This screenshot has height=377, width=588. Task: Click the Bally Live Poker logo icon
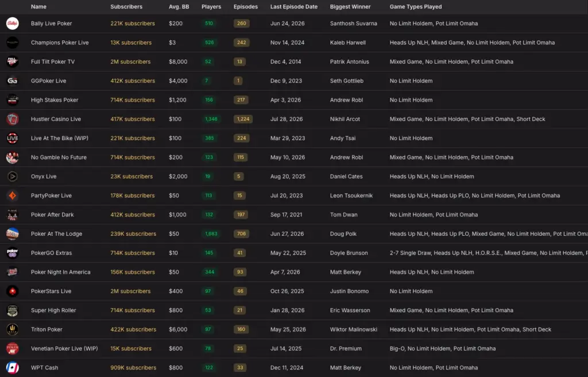pyautogui.click(x=13, y=23)
